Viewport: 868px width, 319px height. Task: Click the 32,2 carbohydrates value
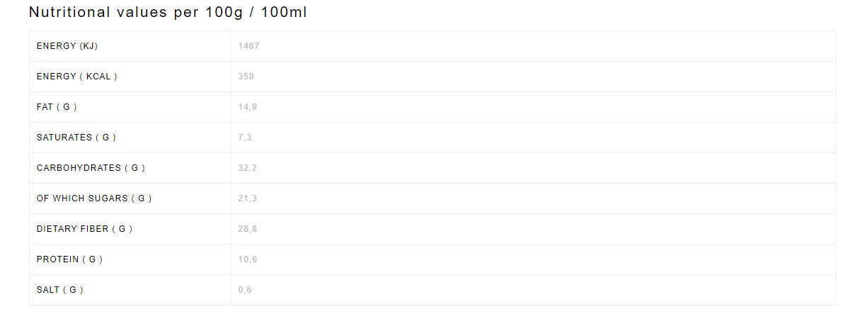[247, 168]
